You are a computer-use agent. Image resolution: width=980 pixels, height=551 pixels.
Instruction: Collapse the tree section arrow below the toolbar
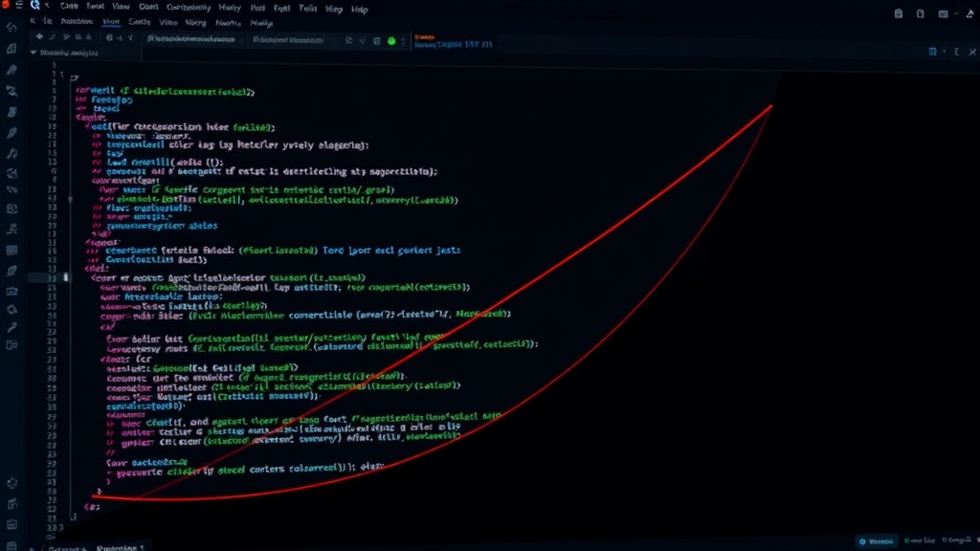[x=33, y=54]
